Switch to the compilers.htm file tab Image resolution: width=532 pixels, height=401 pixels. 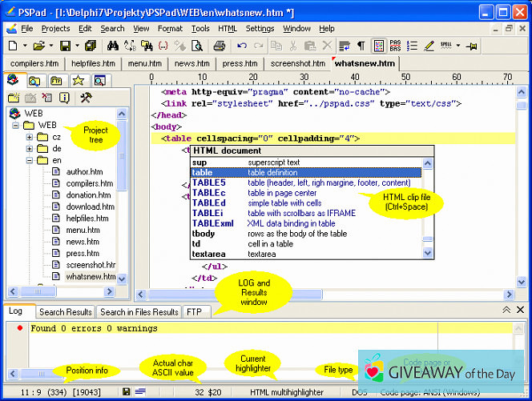pyautogui.click(x=34, y=63)
